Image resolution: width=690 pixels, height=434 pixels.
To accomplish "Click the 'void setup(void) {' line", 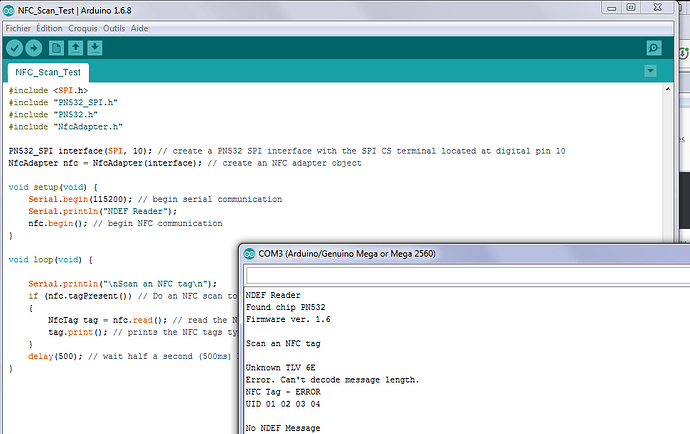I will [53, 187].
